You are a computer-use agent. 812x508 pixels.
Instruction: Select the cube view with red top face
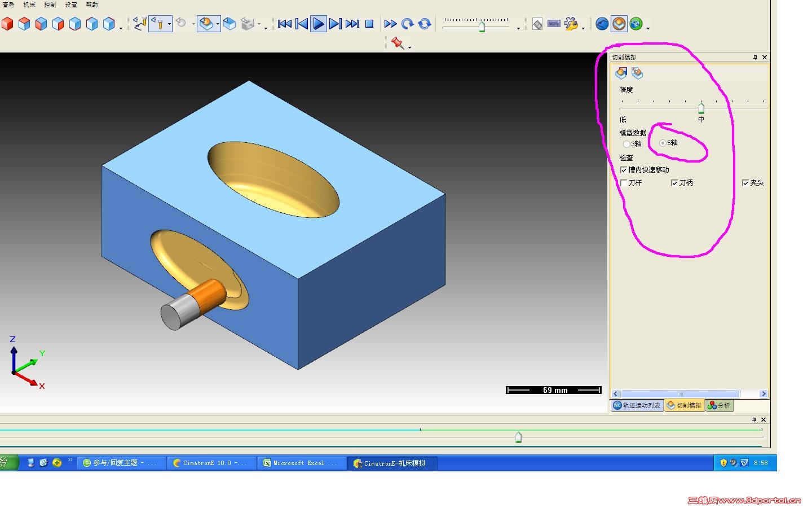click(24, 24)
